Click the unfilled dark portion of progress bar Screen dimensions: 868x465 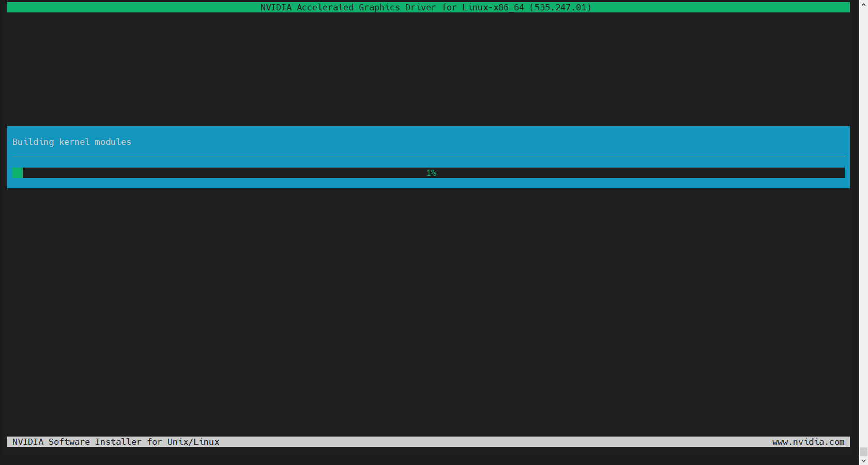[x=620, y=173]
